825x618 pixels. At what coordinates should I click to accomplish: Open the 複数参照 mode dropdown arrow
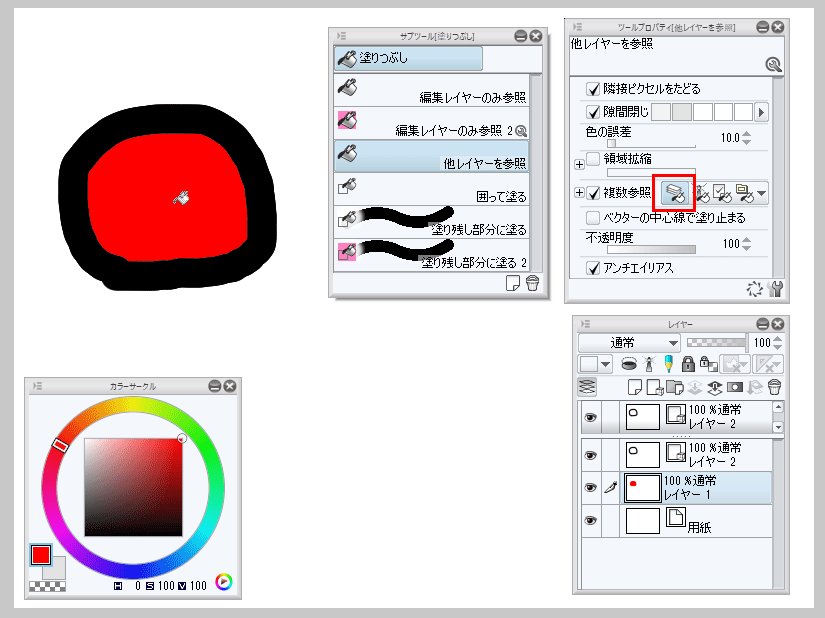pyautogui.click(x=760, y=193)
